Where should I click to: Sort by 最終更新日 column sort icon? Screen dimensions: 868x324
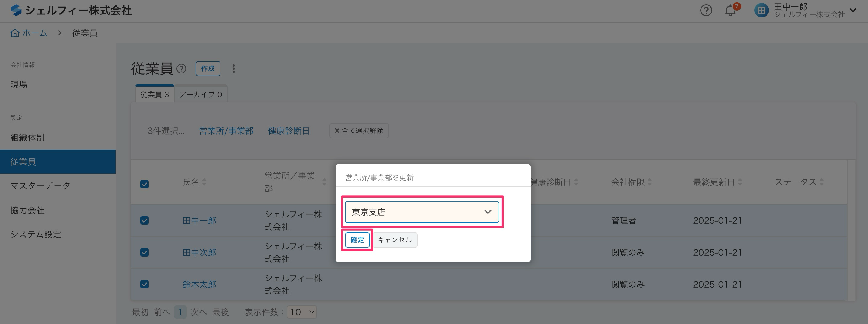pyautogui.click(x=740, y=182)
